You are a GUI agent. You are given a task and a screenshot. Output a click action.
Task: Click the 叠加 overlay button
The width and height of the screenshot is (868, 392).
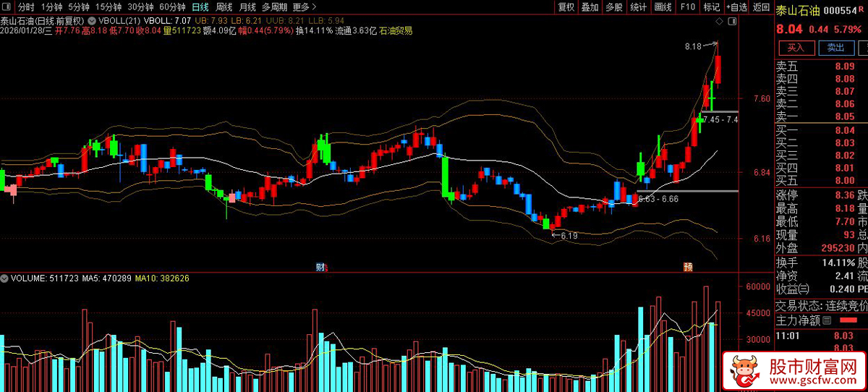[590, 7]
